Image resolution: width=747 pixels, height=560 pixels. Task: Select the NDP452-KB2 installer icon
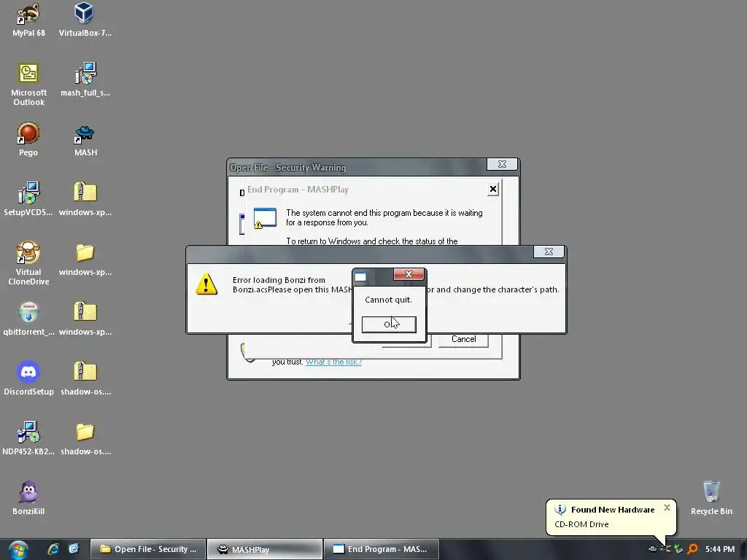[28, 438]
